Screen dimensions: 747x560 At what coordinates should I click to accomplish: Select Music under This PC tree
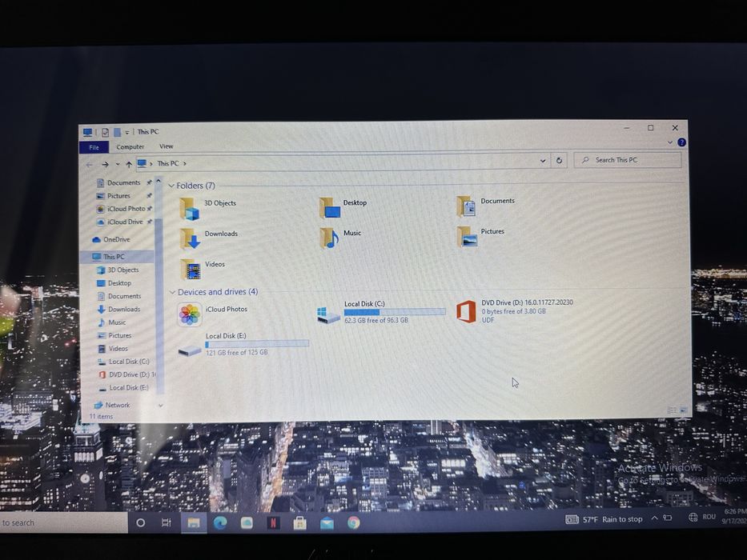tap(117, 322)
